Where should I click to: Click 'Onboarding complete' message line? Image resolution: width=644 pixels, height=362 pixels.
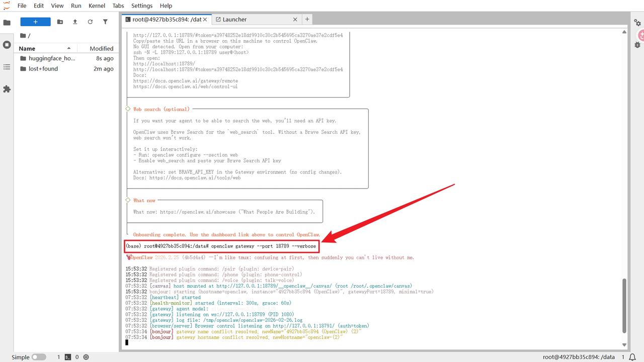(x=226, y=235)
